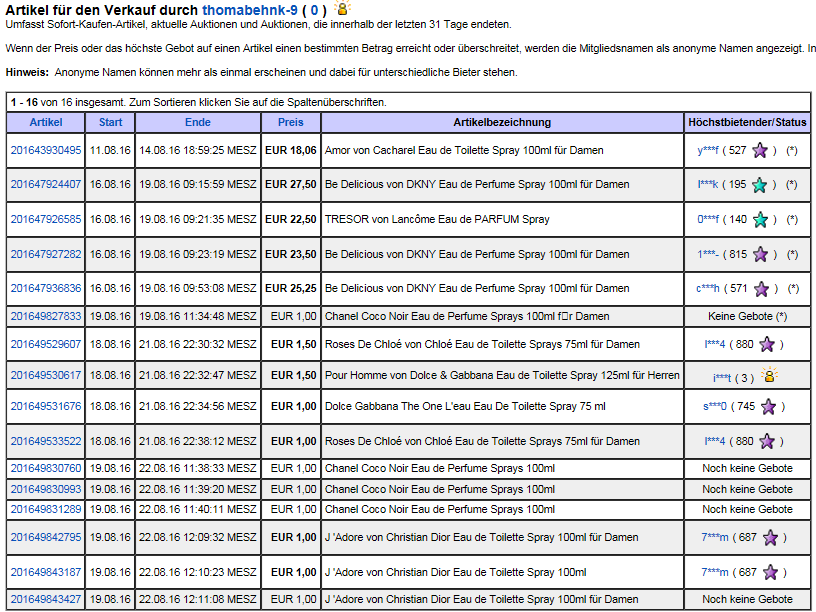The height and width of the screenshot is (612, 816).
Task: Open item number 201647936836
Action: coord(46,288)
